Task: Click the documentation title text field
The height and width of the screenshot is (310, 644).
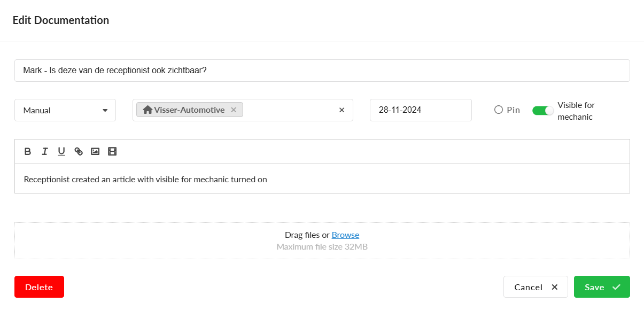Action: 322,71
